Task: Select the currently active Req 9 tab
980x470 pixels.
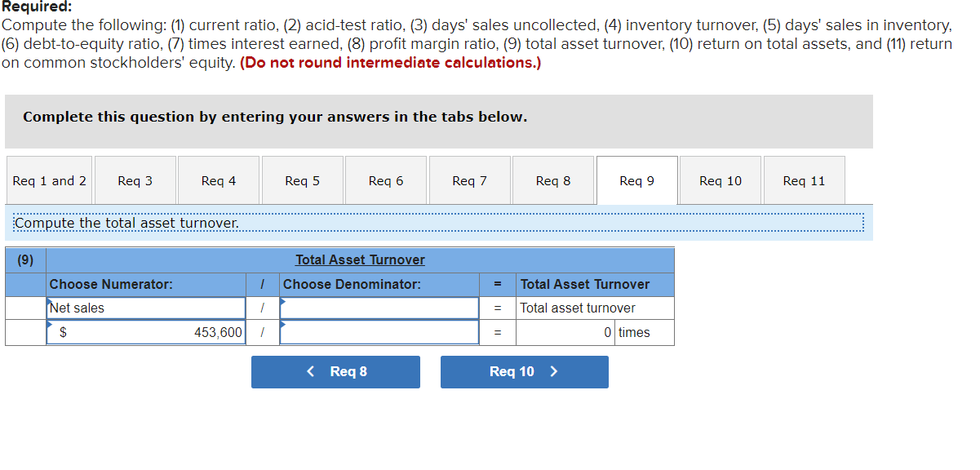Action: coord(636,180)
